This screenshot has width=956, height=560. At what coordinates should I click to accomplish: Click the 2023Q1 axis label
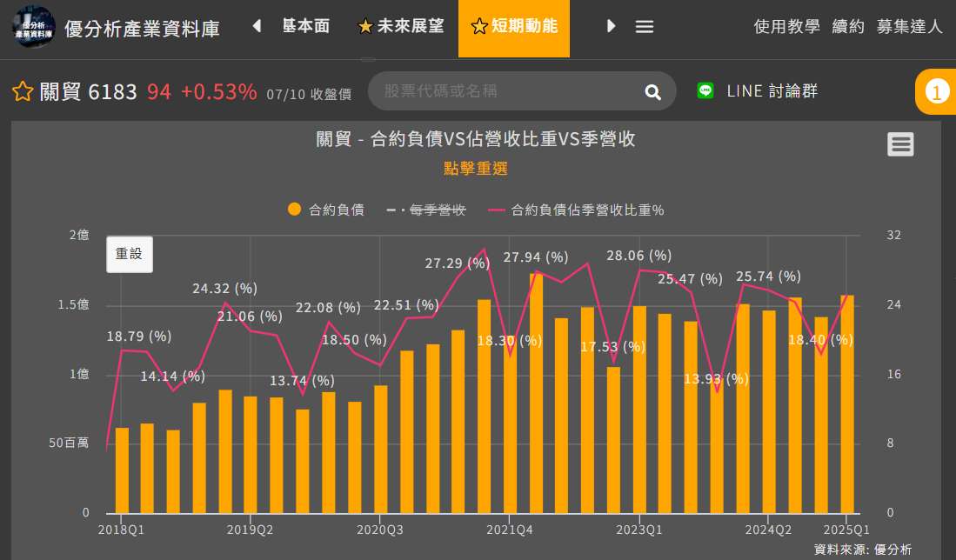(x=639, y=530)
